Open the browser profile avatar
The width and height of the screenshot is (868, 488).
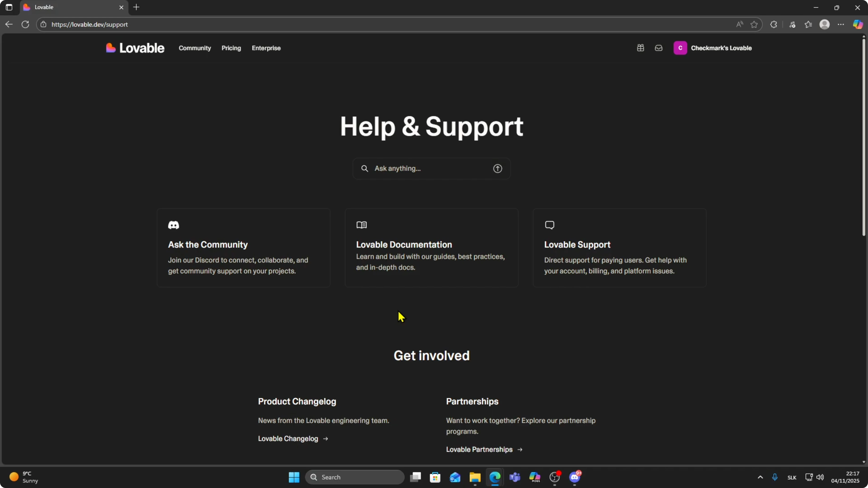(825, 24)
